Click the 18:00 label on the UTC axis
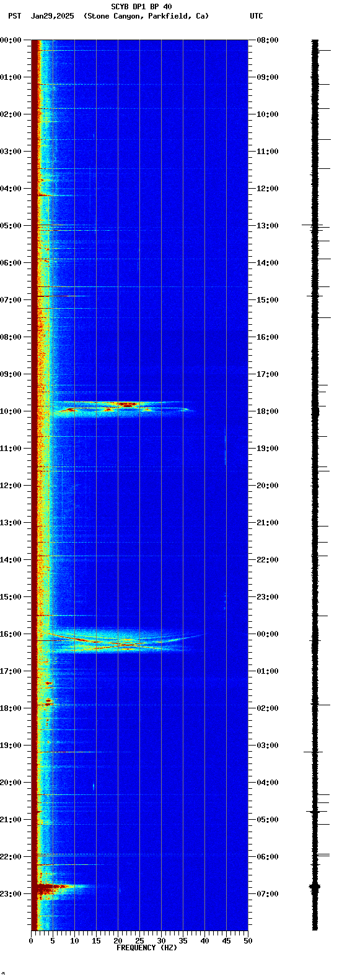The image size is (342, 980). [x=267, y=411]
